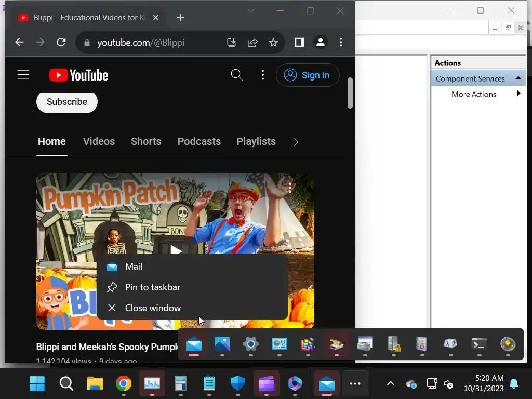Click the YouTube page vertical scrollbar
The height and width of the screenshot is (399, 532).
(350, 93)
